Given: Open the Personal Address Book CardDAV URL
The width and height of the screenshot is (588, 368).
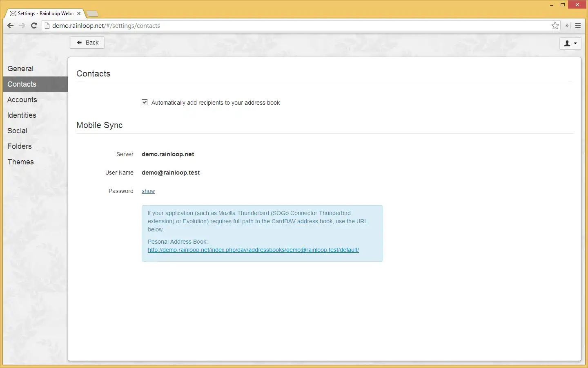Looking at the screenshot, I should click(253, 250).
